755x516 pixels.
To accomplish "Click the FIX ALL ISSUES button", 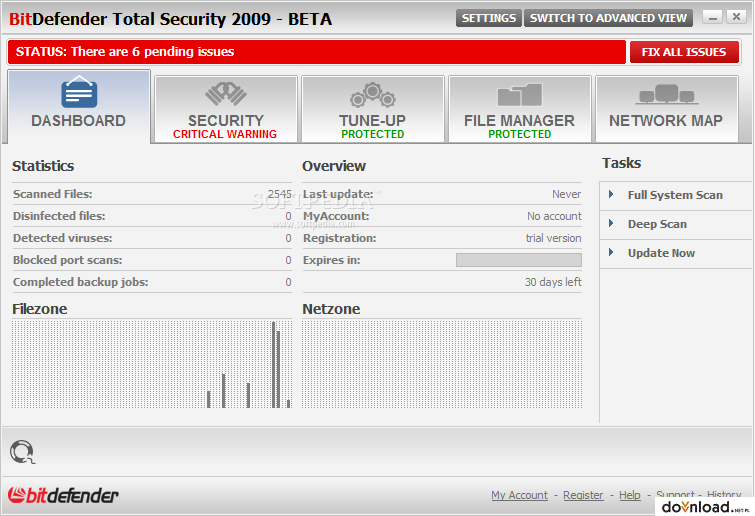I will [x=684, y=52].
